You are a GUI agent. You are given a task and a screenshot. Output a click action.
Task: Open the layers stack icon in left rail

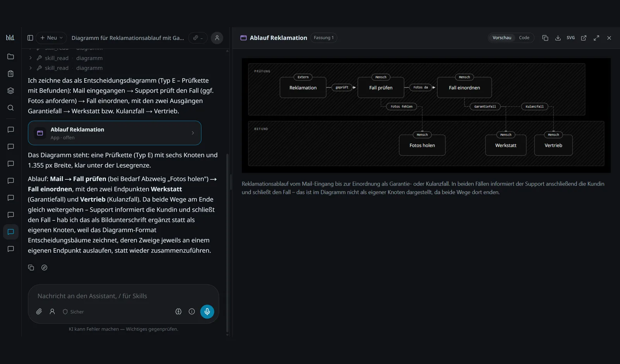(x=11, y=91)
